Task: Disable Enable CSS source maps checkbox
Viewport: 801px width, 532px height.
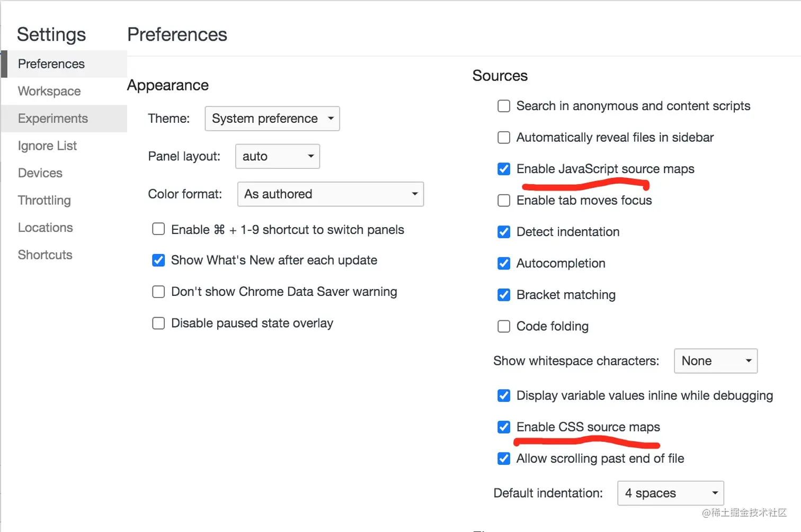Action: click(504, 427)
